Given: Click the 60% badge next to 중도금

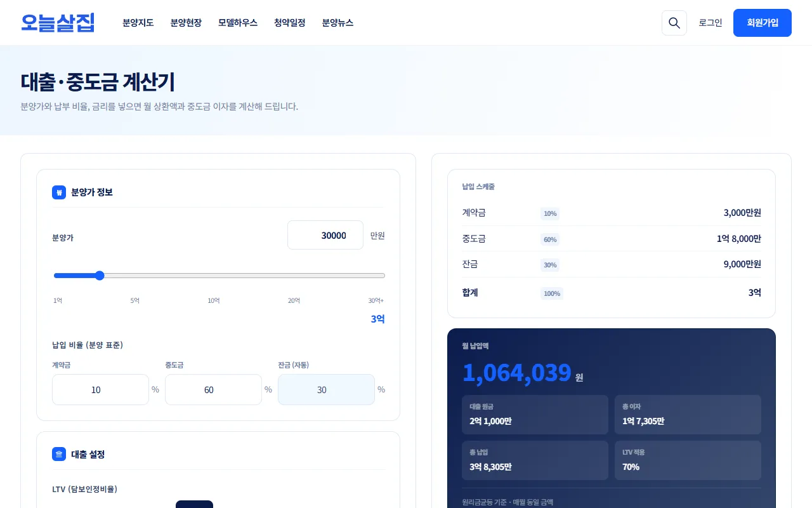Looking at the screenshot, I should [x=550, y=239].
